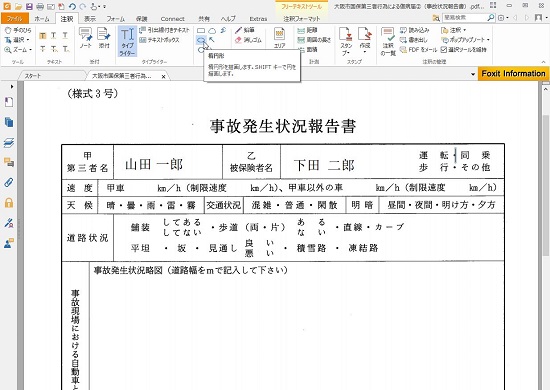Image resolution: width=550 pixels, height=390 pixels.
Task: Click the 読み込み import comments button
Action: (x=415, y=30)
